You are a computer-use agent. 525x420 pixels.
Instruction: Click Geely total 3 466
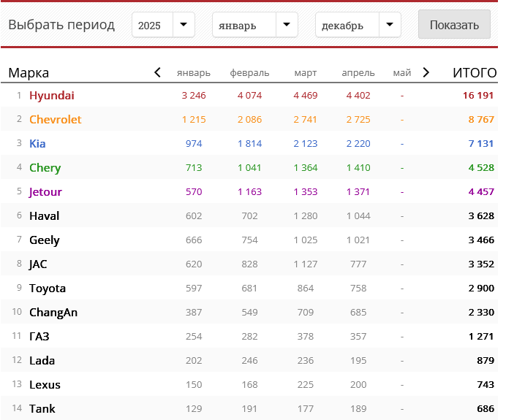(x=481, y=240)
